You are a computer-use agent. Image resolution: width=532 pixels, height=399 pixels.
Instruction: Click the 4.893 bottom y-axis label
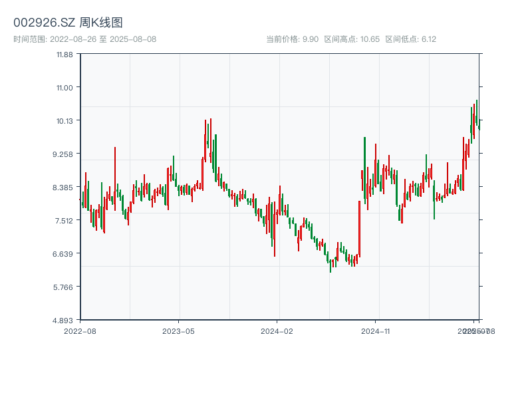click(x=64, y=320)
